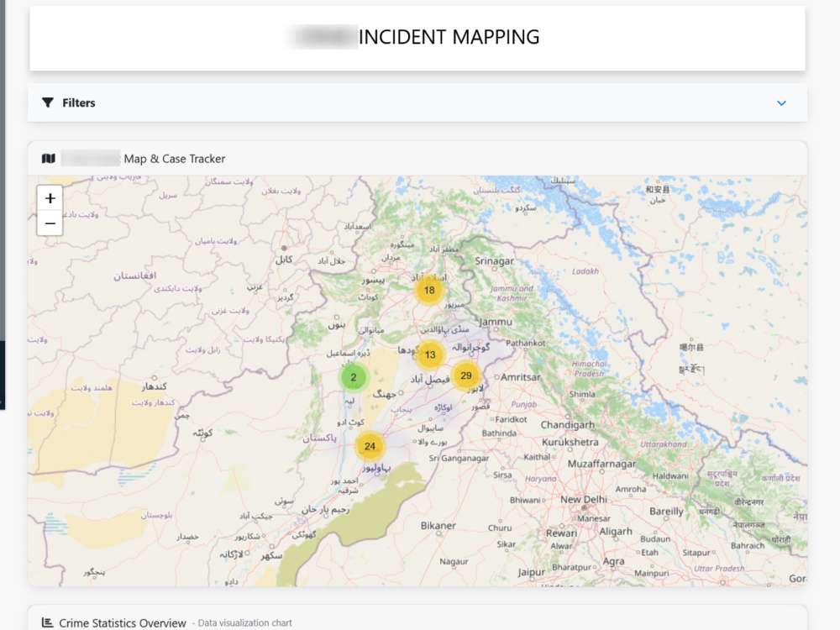Click the Sirsa label on the map

502,475
